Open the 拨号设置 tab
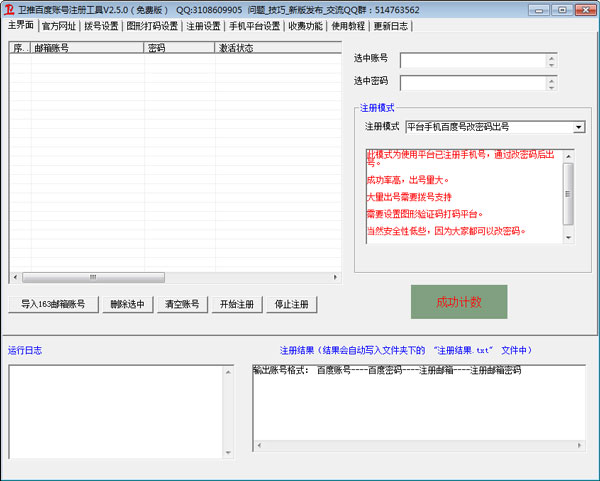600x481 pixels. pos(101,26)
